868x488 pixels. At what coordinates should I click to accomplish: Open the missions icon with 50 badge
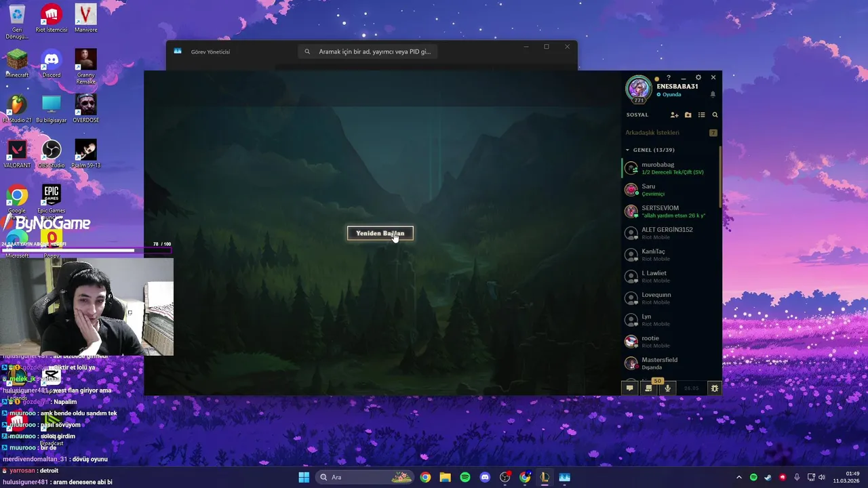point(649,388)
